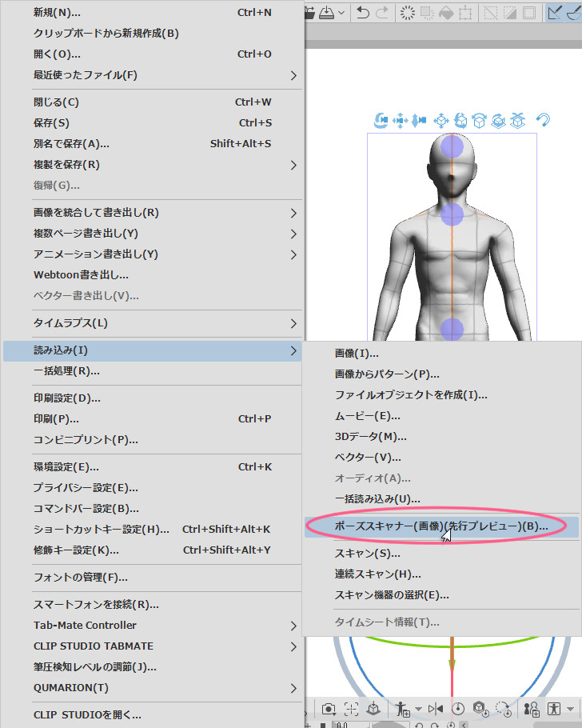Screen dimensions: 582x728
Task: Toggle Snap to ruler icon in toolbar
Action: coord(554,13)
